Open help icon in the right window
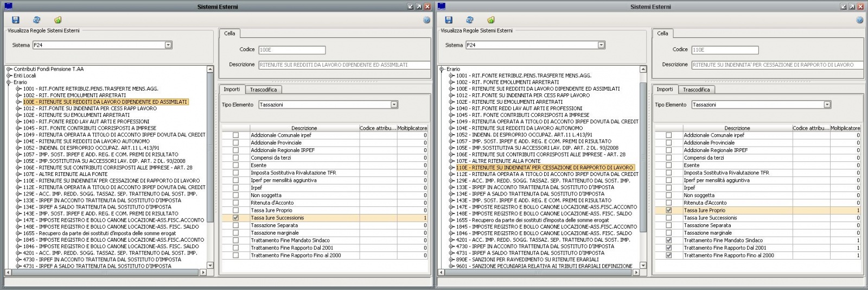The height and width of the screenshot is (290, 868). (x=860, y=20)
